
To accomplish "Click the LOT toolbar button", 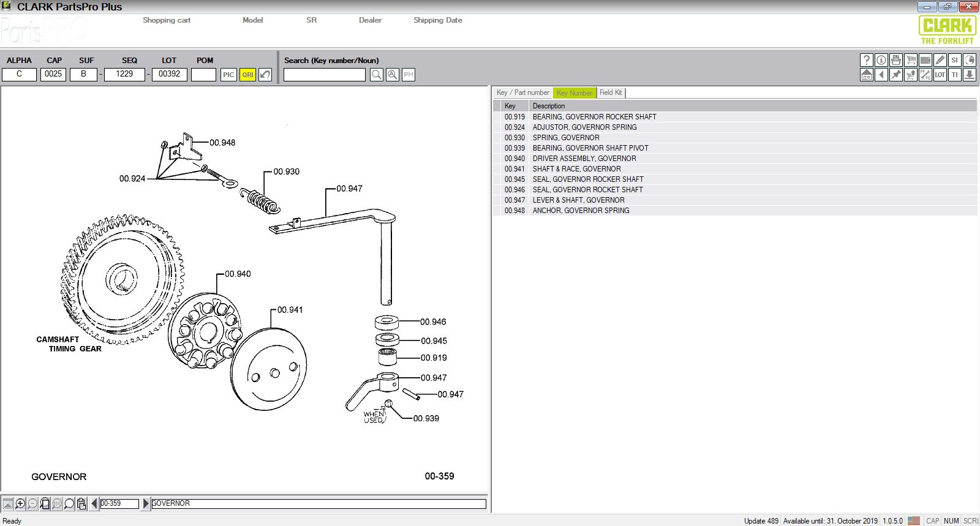I will [x=940, y=75].
